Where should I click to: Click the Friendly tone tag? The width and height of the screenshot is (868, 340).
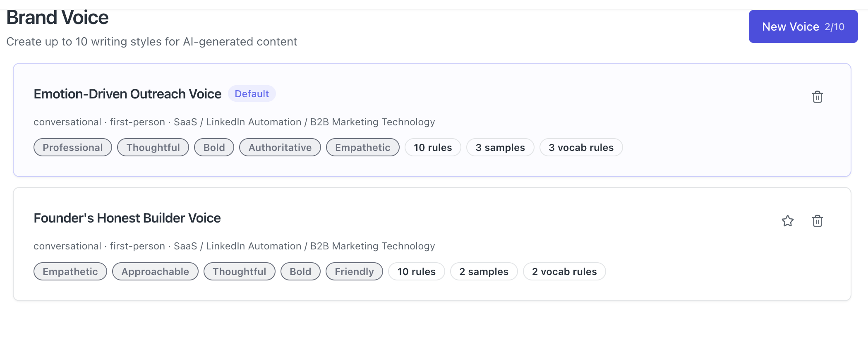click(354, 272)
